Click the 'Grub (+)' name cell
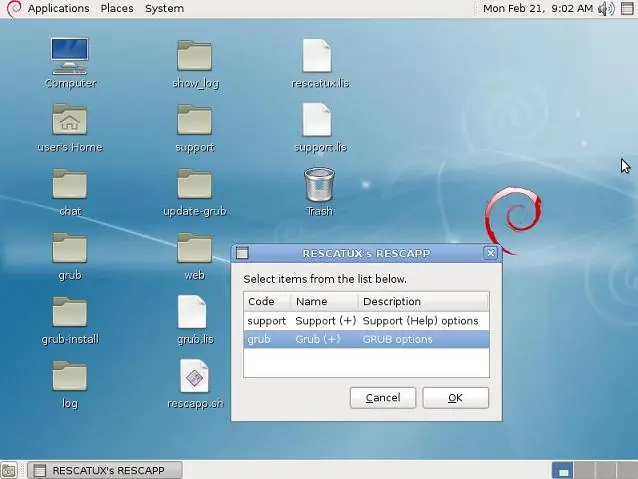Viewport: 638px width, 479px height. tap(317, 339)
